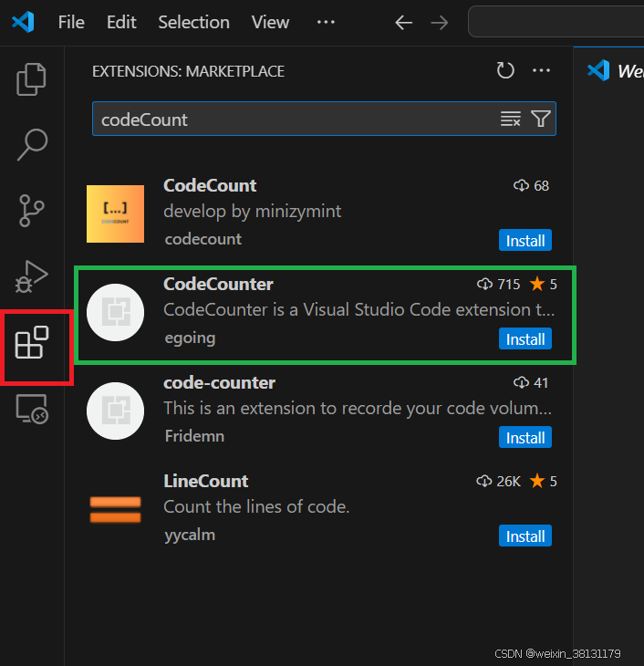Open the Explorer view in activity bar
644x666 pixels.
pos(31,79)
